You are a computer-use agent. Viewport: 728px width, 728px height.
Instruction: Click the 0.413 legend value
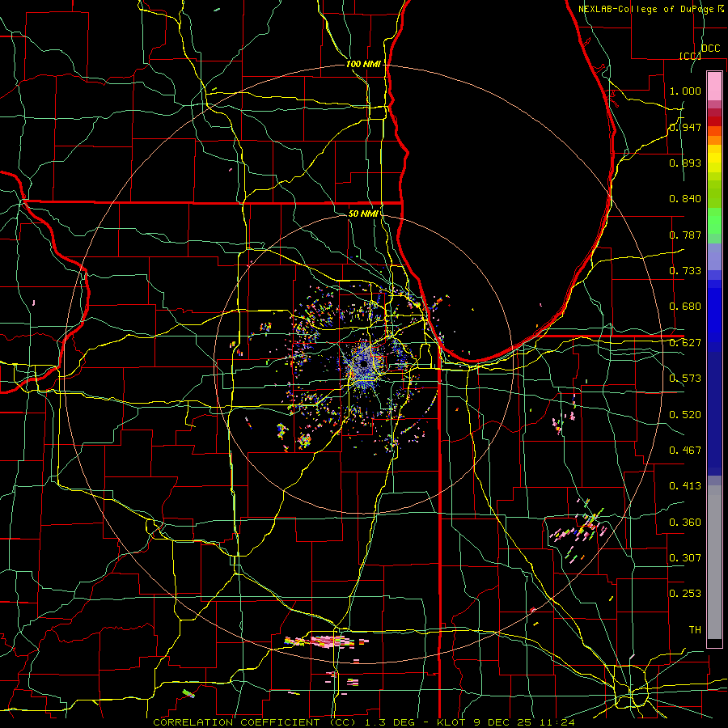click(685, 486)
